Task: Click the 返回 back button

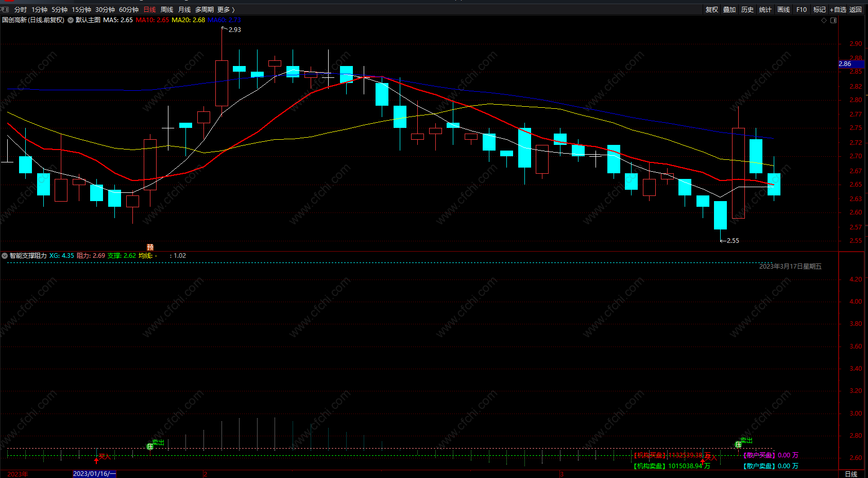Action: [856, 10]
